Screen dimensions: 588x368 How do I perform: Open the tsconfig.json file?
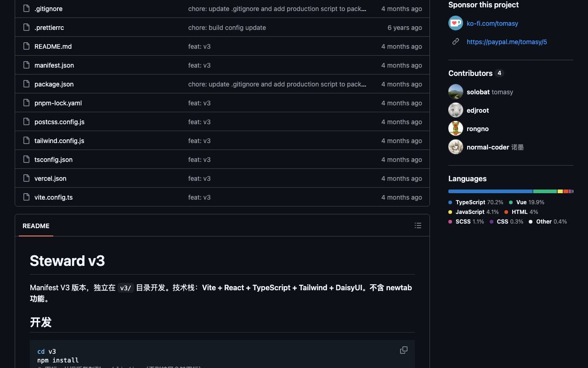pyautogui.click(x=53, y=160)
